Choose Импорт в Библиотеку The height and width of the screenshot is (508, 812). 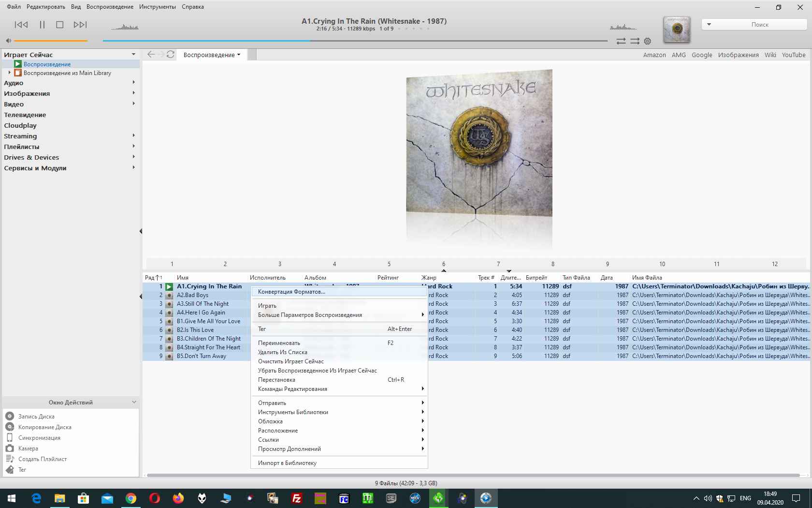pyautogui.click(x=339, y=463)
